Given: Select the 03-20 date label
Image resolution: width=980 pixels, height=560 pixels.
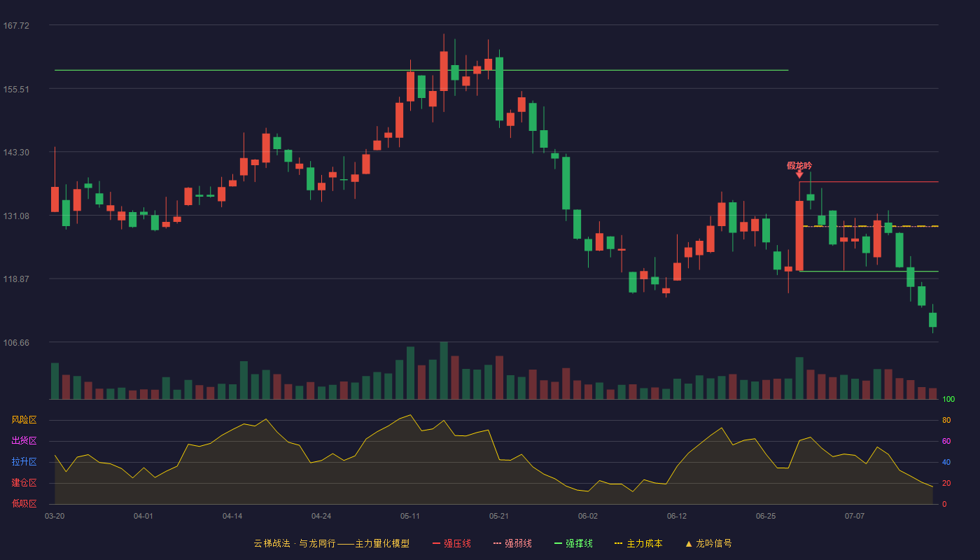Looking at the screenshot, I should (x=55, y=516).
